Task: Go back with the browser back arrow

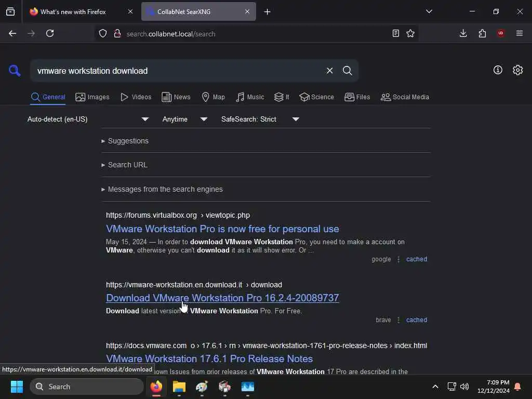Action: tap(12, 33)
